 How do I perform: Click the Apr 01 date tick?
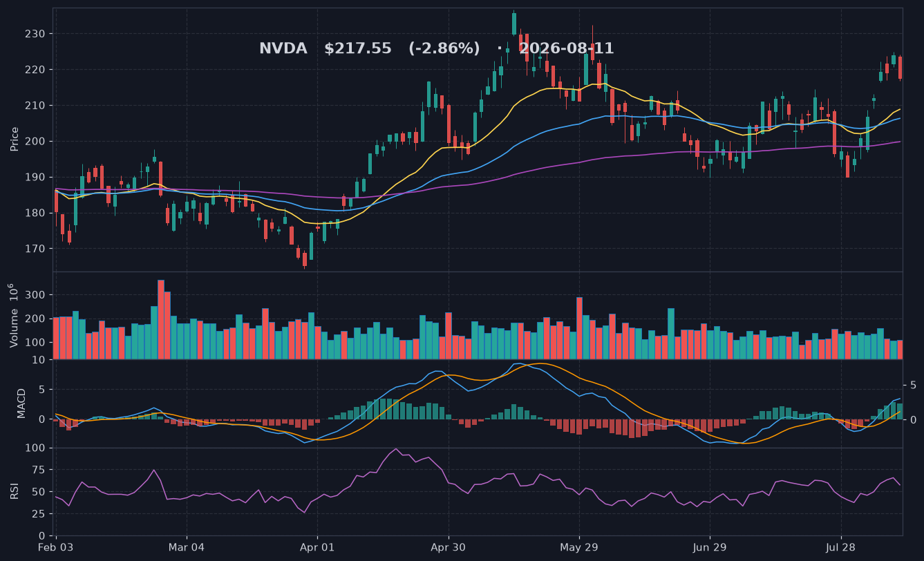(x=317, y=548)
